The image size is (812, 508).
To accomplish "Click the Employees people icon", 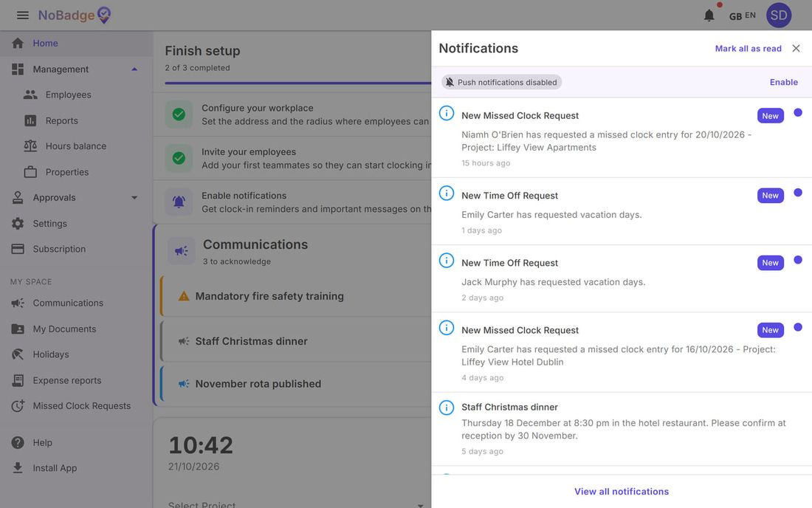I will click(30, 95).
